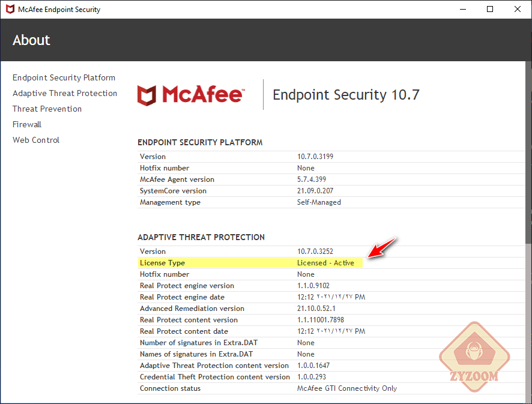Select the Web Control sidebar link
Image resolution: width=532 pixels, height=404 pixels.
click(36, 140)
